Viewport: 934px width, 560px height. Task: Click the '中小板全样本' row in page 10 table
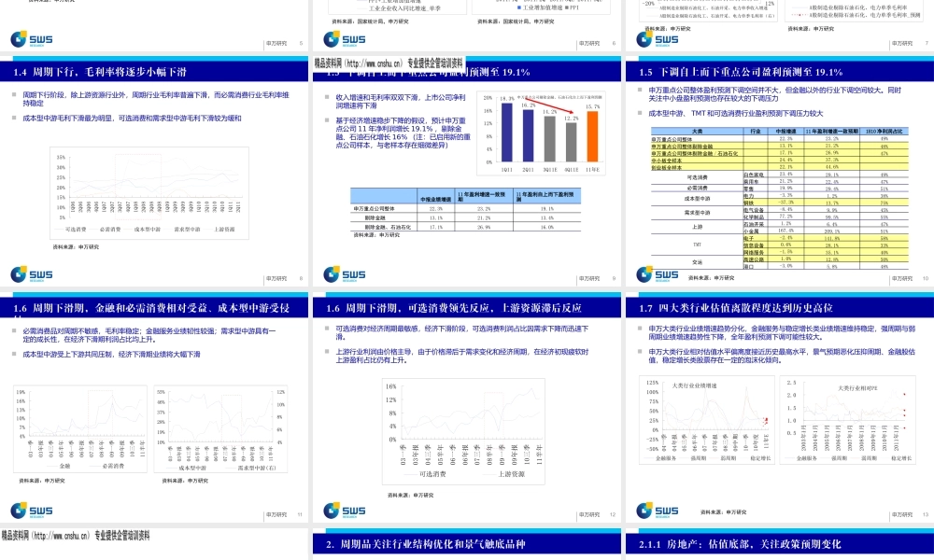click(x=780, y=161)
